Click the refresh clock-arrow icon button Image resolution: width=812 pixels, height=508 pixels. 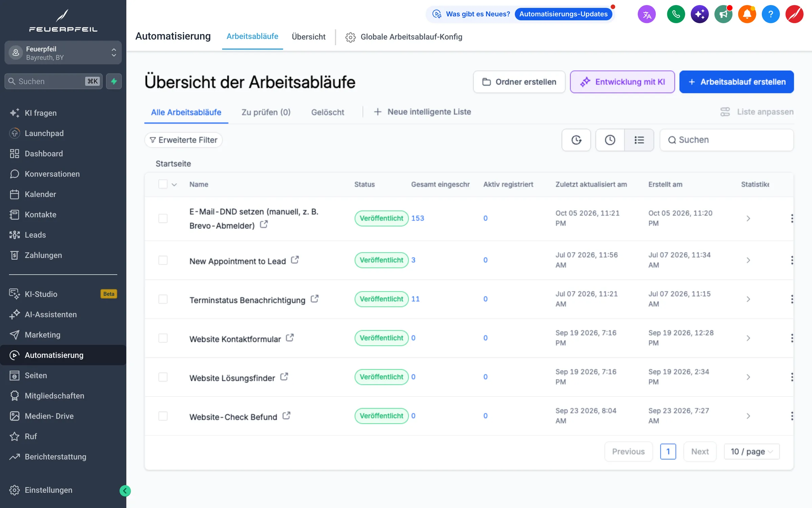coord(576,140)
